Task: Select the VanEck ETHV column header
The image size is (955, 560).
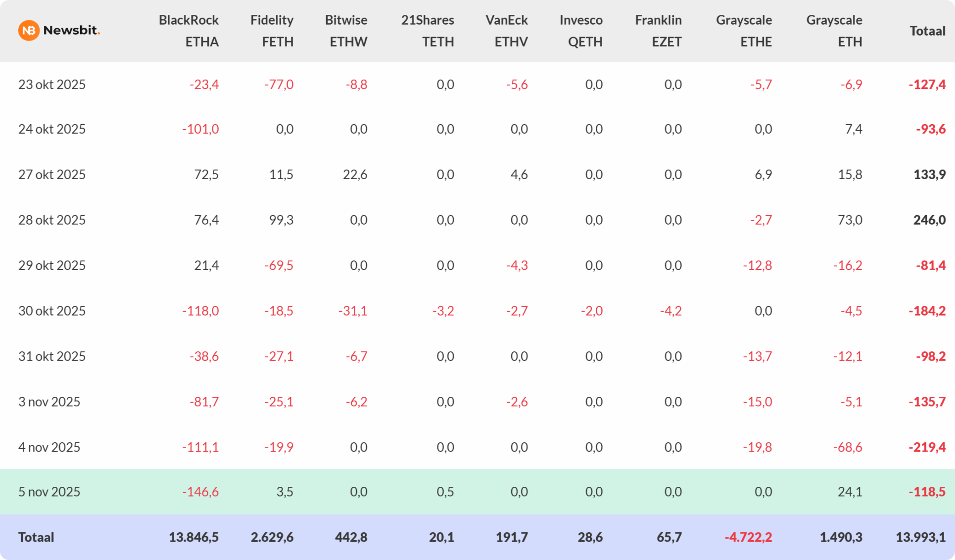Action: (507, 31)
